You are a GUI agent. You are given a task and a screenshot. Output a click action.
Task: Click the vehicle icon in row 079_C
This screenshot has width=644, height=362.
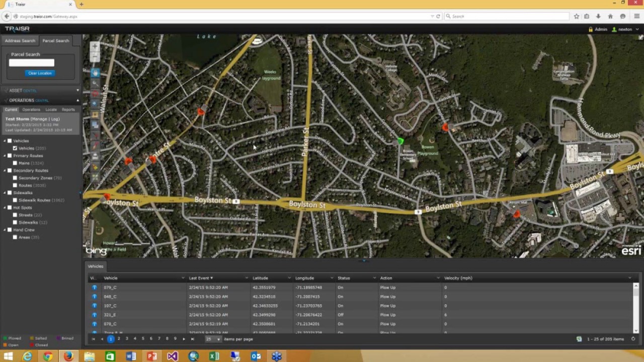pos(94,288)
